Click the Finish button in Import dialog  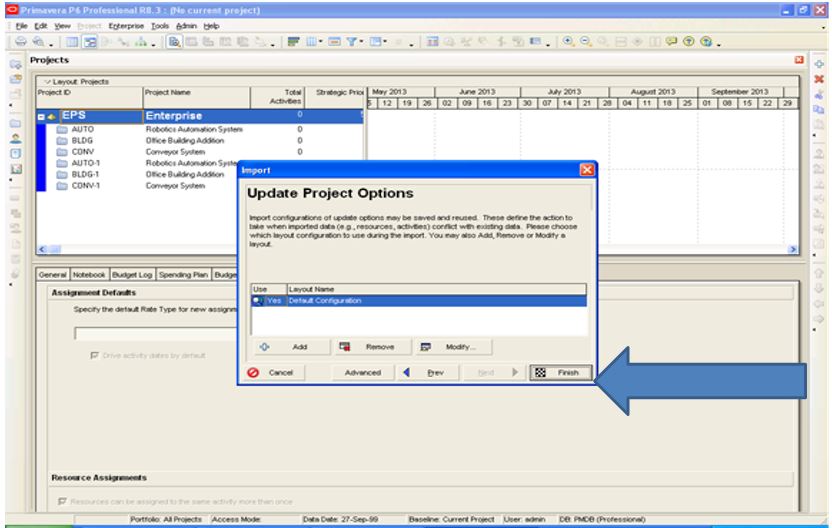[560, 372]
